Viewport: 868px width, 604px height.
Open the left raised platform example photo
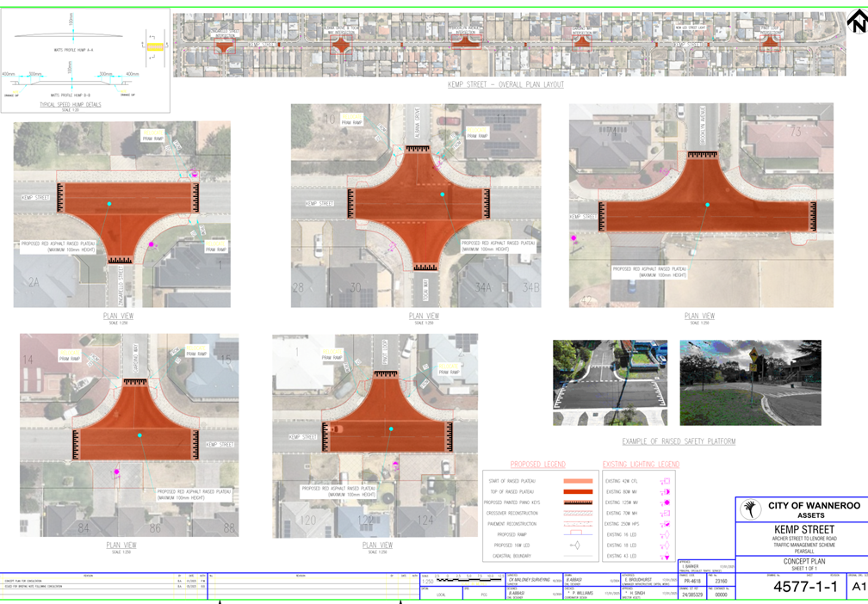point(610,382)
